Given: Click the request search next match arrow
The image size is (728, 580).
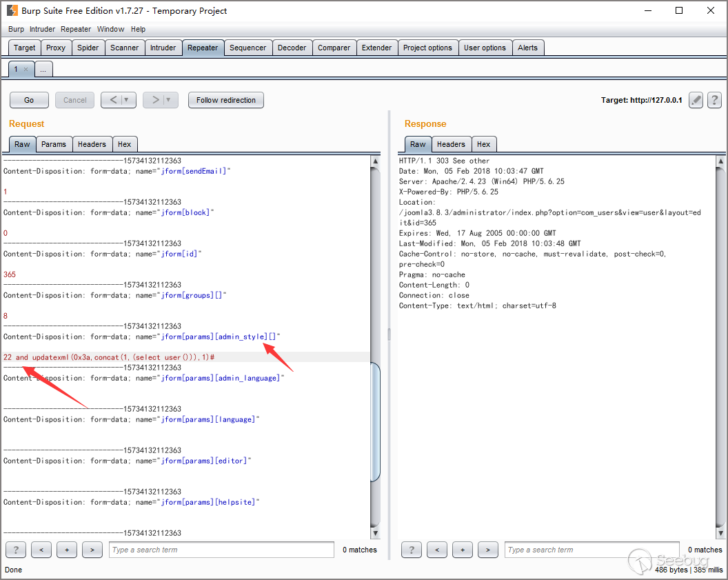Looking at the screenshot, I should pos(92,550).
